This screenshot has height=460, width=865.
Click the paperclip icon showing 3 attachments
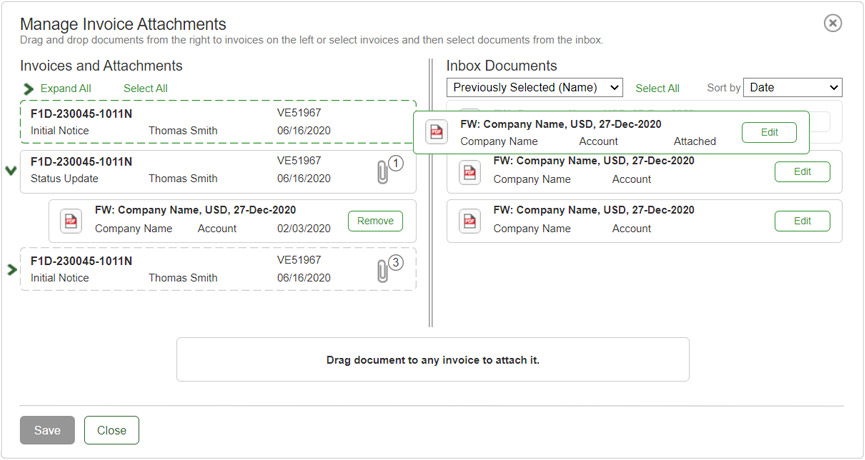383,270
